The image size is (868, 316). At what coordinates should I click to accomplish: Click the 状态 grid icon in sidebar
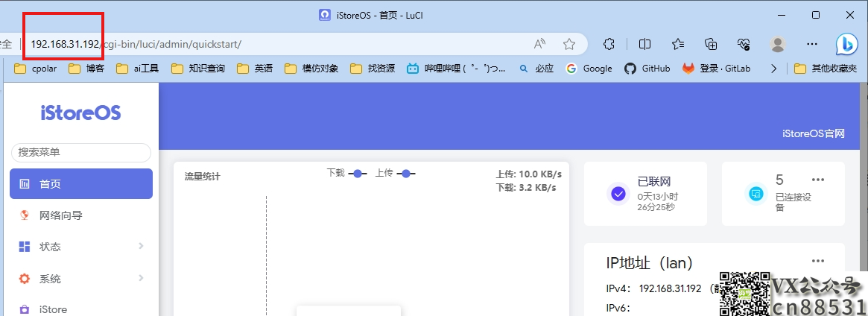25,246
